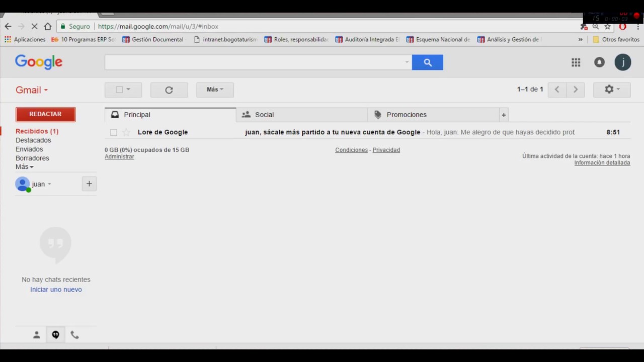Screen dimensions: 644x362
Task: Click the blue search magnifier button
Action: (428, 62)
